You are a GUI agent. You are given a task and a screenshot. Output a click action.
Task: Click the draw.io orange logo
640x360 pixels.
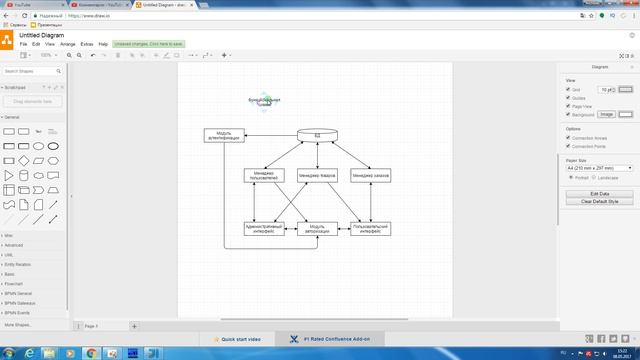[x=7, y=40]
